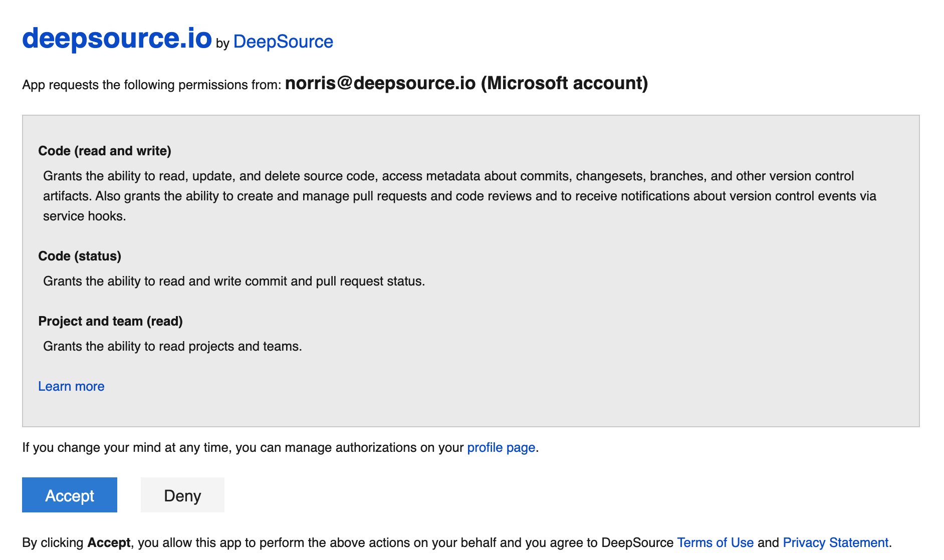
Task: Click the 'read projects and teams' description
Action: pos(172,346)
